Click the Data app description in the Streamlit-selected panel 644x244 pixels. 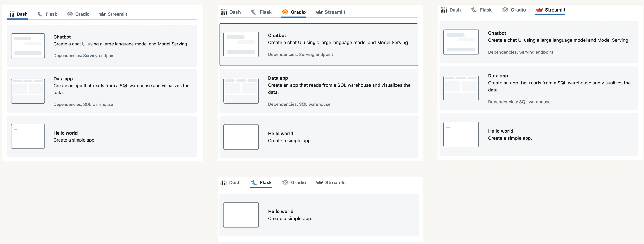pos(559,86)
